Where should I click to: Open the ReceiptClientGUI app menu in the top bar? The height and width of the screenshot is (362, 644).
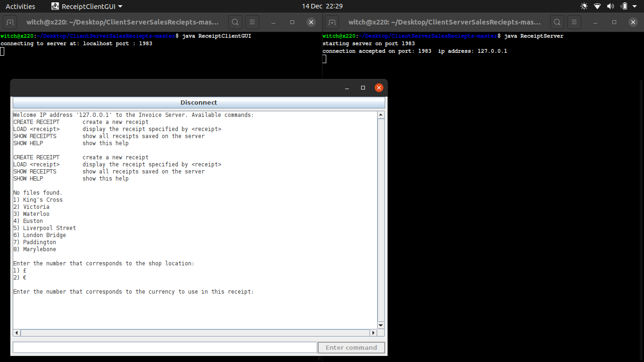[87, 6]
